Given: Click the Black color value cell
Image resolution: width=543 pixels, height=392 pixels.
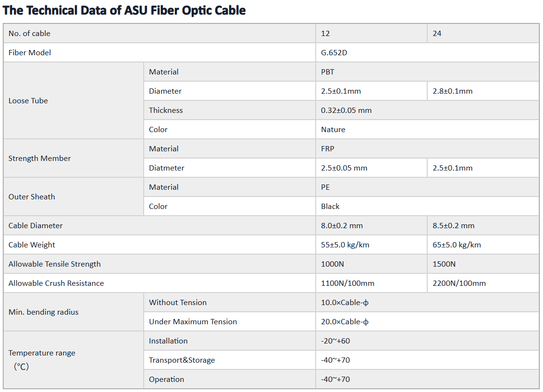Looking at the screenshot, I should [x=427, y=207].
